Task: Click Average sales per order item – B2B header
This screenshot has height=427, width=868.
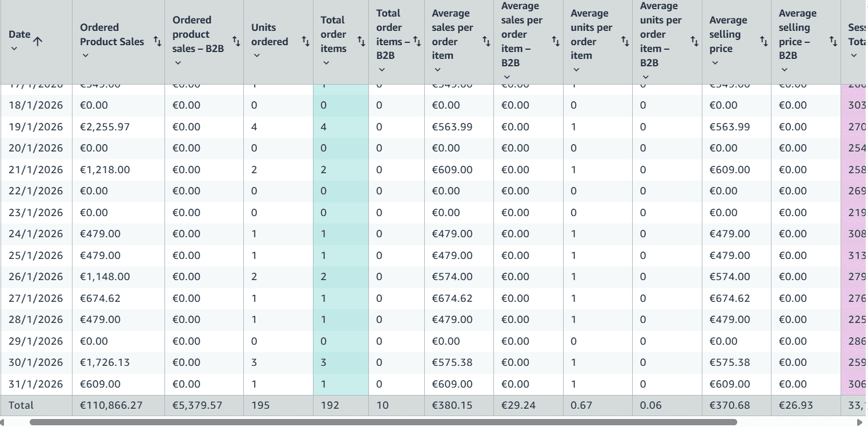Action: coord(521,34)
